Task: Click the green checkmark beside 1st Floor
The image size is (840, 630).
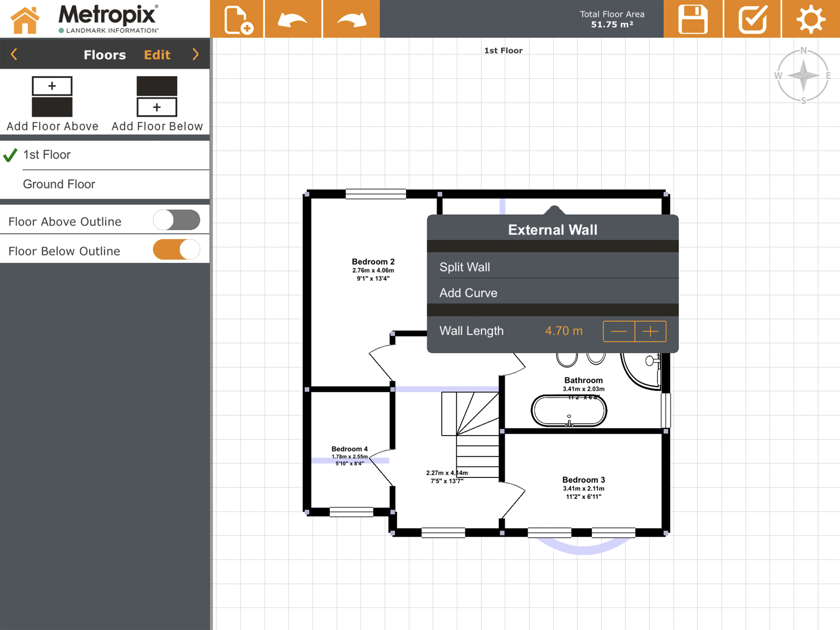Action: 10,155
